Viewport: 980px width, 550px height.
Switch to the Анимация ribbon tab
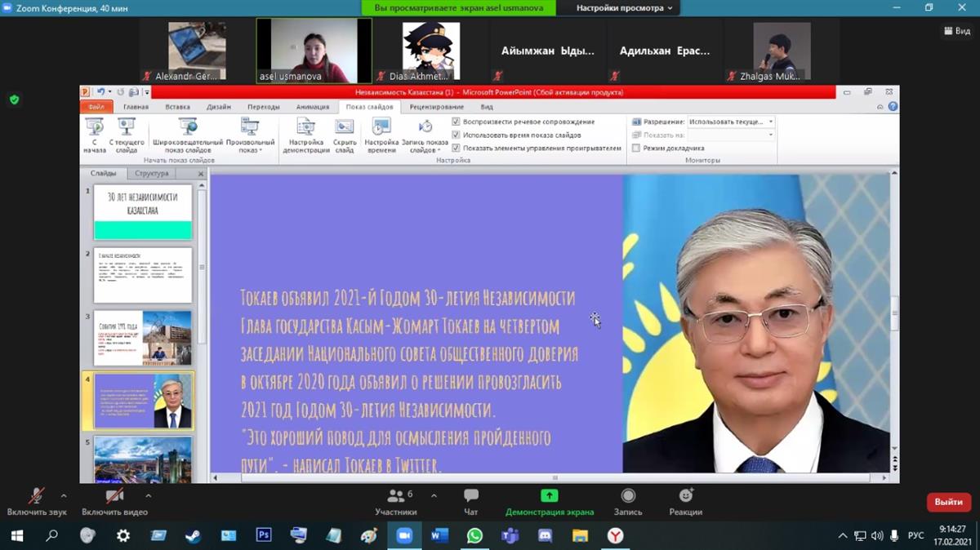[x=312, y=107]
